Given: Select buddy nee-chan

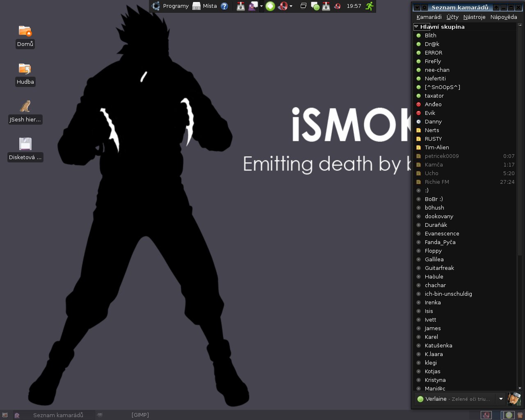Looking at the screenshot, I should pyautogui.click(x=465, y=70).
